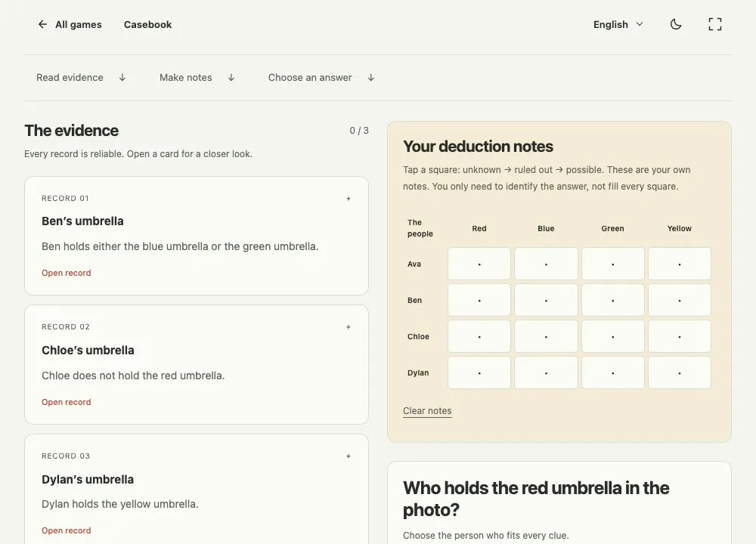Click the Blue column header
This screenshot has width=756, height=544.
pyautogui.click(x=546, y=228)
